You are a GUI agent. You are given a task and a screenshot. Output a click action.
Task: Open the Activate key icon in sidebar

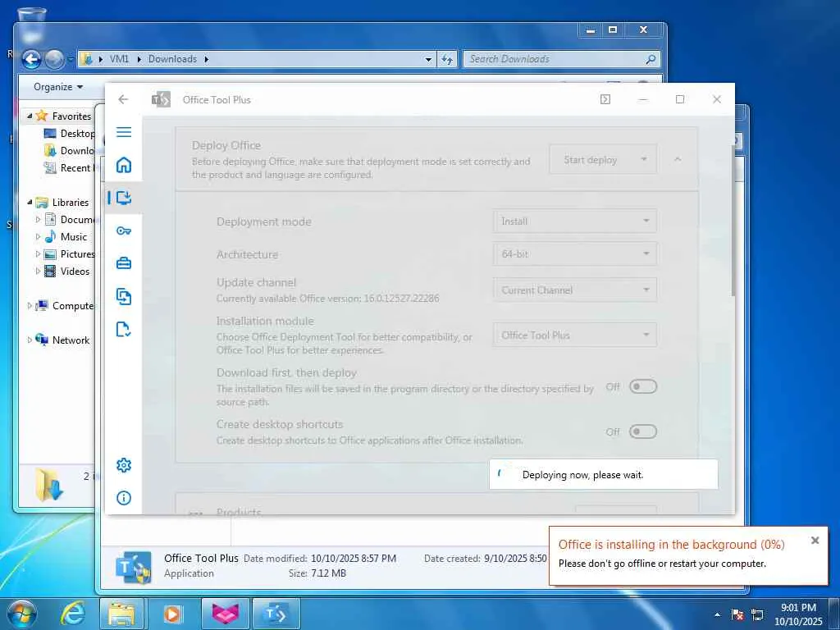coord(124,231)
